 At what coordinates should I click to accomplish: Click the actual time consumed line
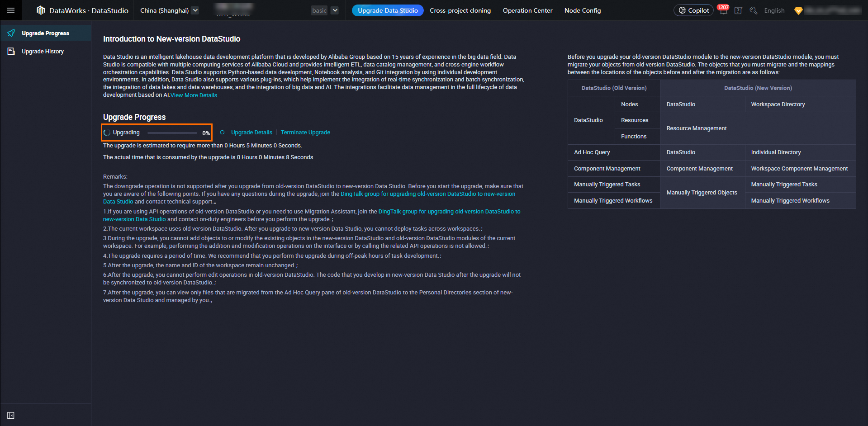click(209, 157)
